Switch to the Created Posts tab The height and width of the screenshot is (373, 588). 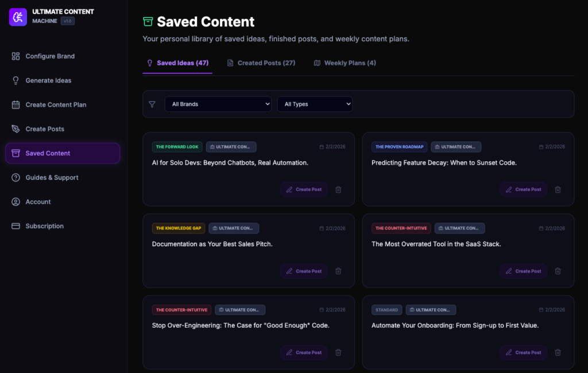261,63
